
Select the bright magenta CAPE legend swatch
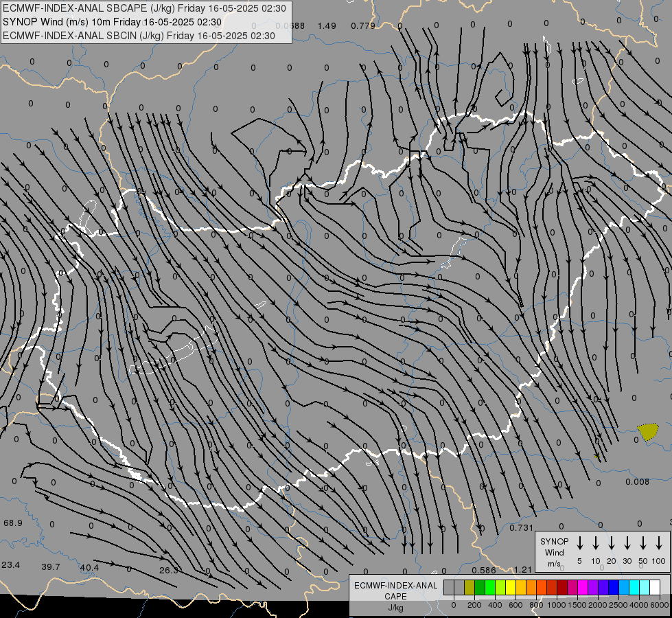(x=583, y=587)
